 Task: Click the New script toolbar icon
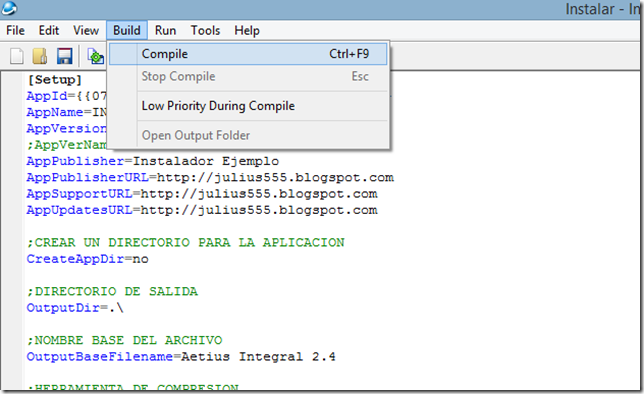click(x=16, y=56)
